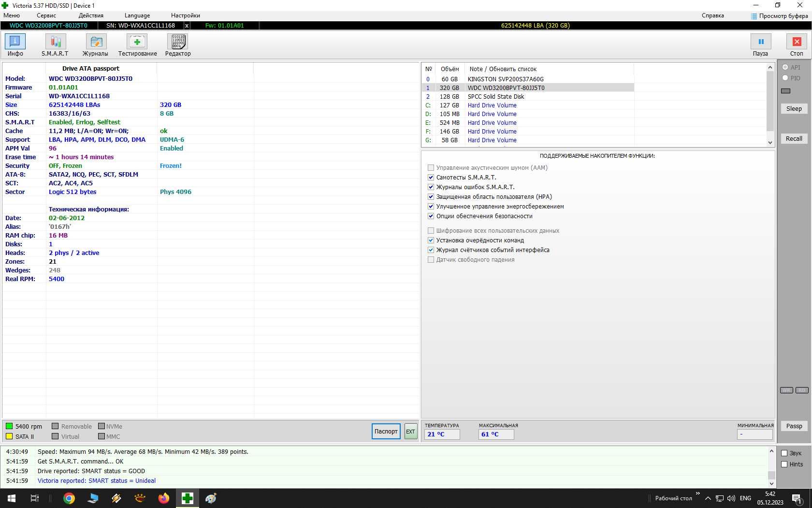
Task: Click the 5400 rpm green indicator
Action: tap(9, 426)
